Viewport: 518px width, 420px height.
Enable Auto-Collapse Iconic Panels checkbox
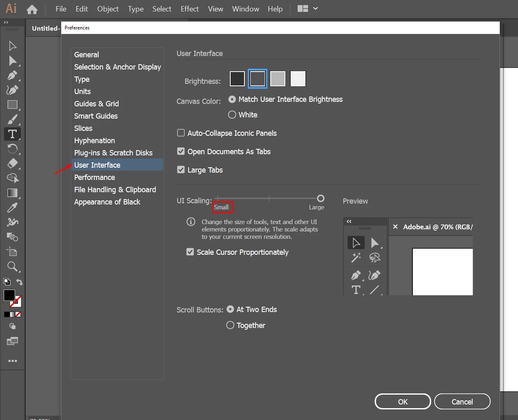[x=227, y=133]
